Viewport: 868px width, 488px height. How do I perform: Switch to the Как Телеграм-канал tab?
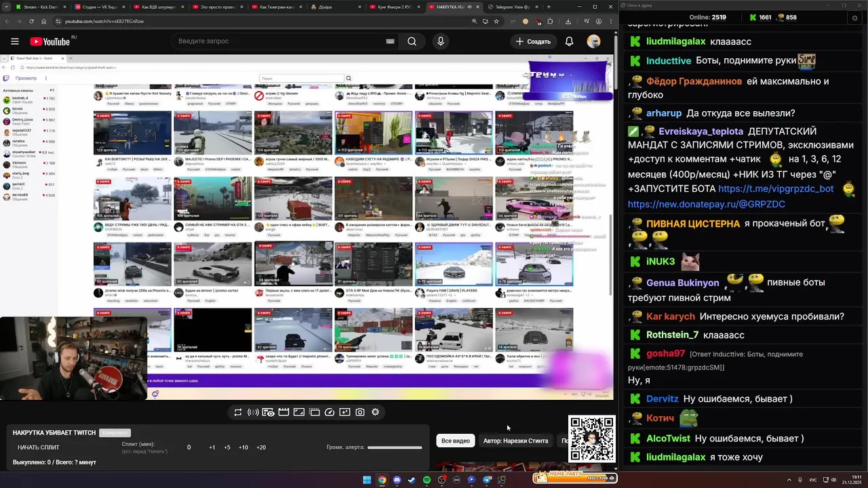[277, 7]
